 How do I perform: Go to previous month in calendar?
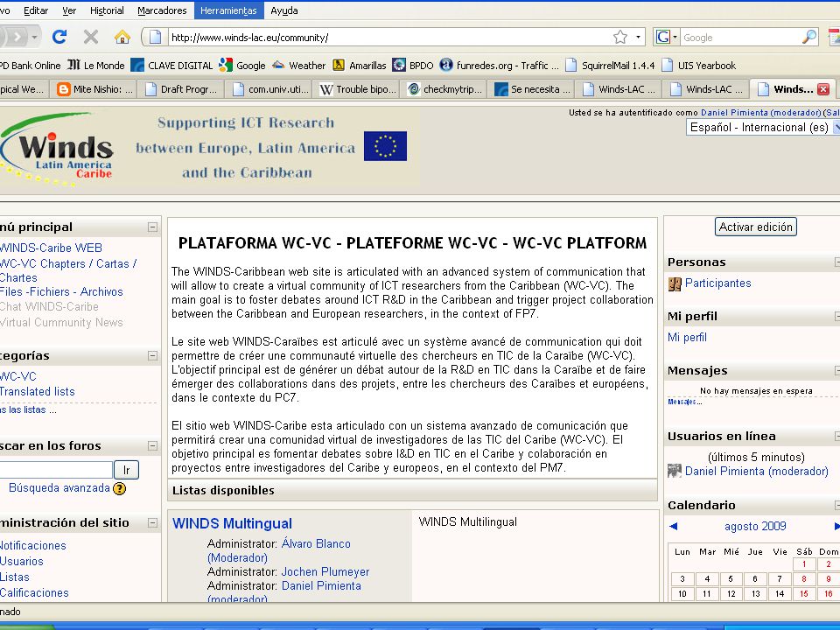(674, 526)
